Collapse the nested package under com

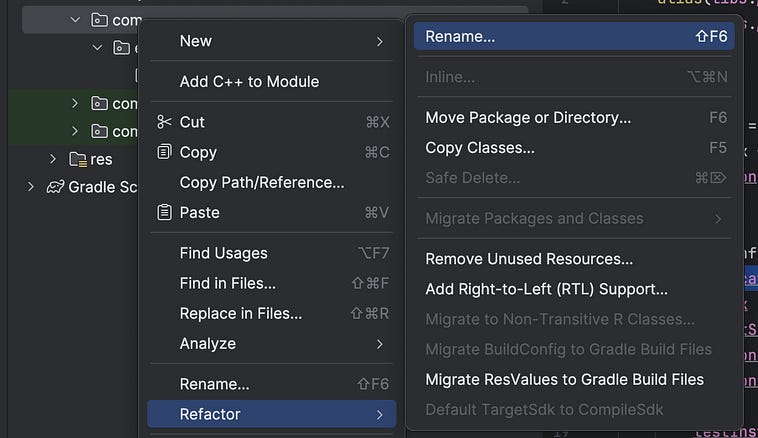coord(97,48)
